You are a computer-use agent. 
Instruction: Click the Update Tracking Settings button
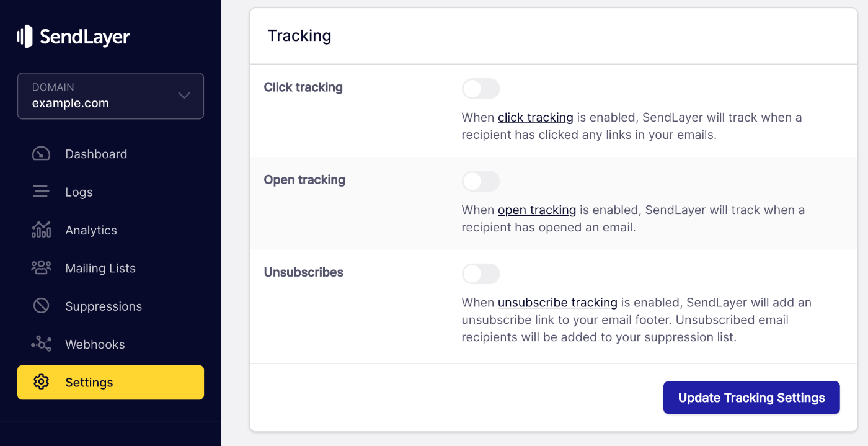tap(751, 397)
